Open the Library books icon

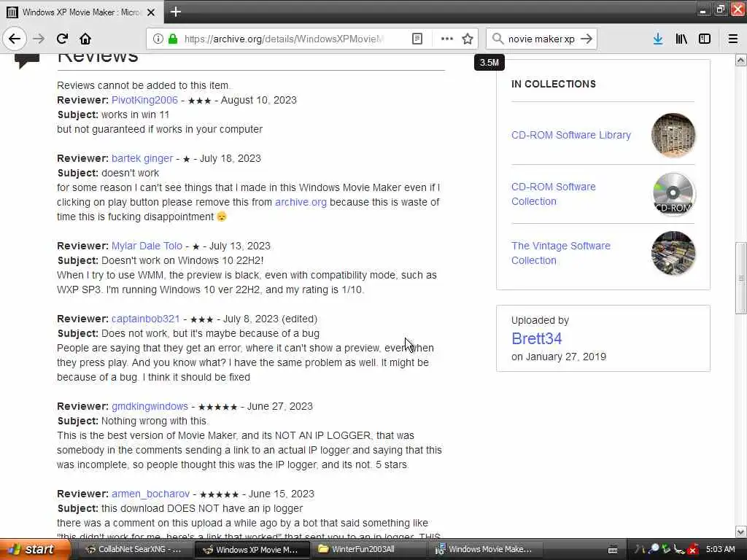coord(681,39)
